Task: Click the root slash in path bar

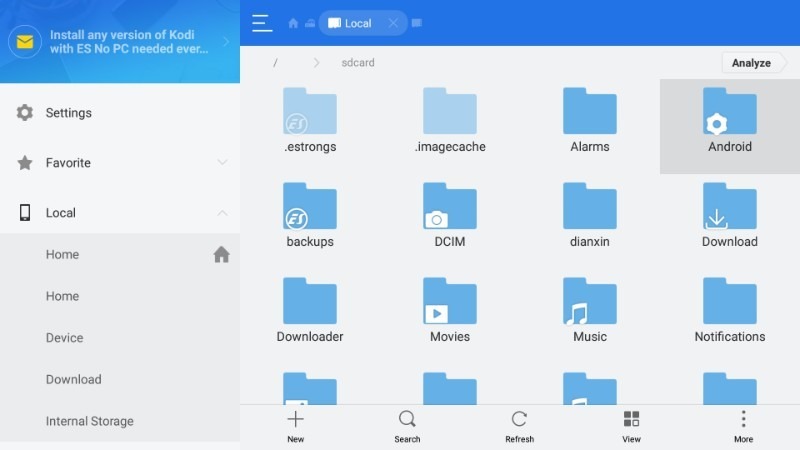Action: coord(275,63)
